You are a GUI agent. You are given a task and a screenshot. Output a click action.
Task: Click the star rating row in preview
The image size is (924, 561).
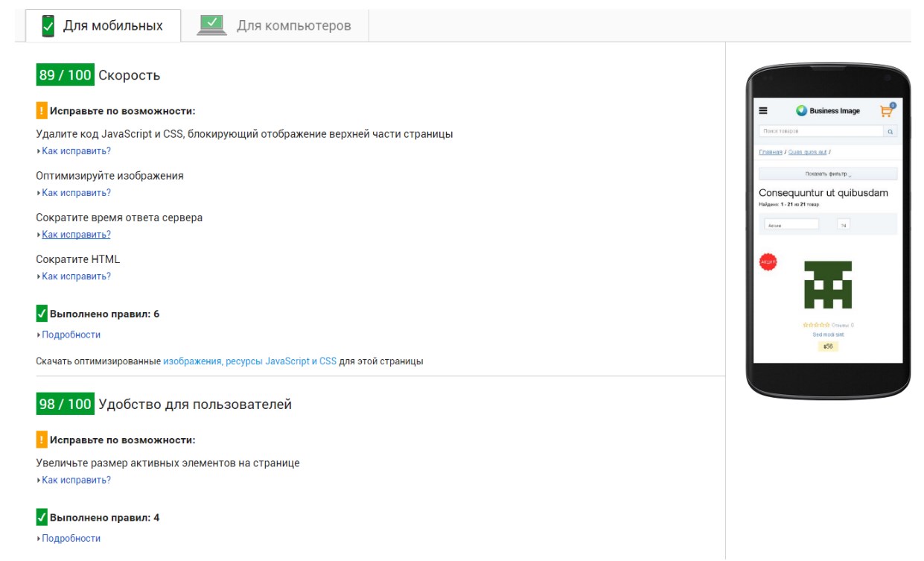coord(816,325)
